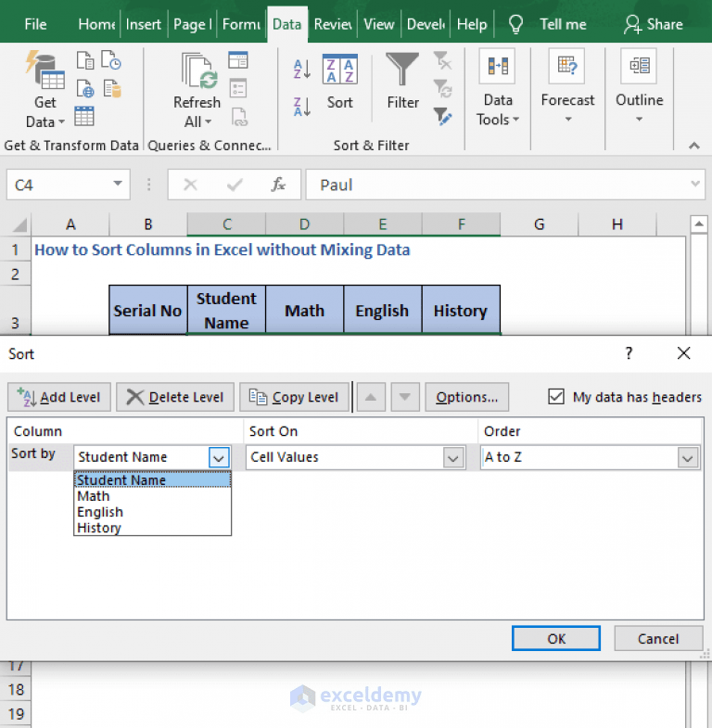
Task: Click the Move Down level arrow button
Action: coord(405,397)
